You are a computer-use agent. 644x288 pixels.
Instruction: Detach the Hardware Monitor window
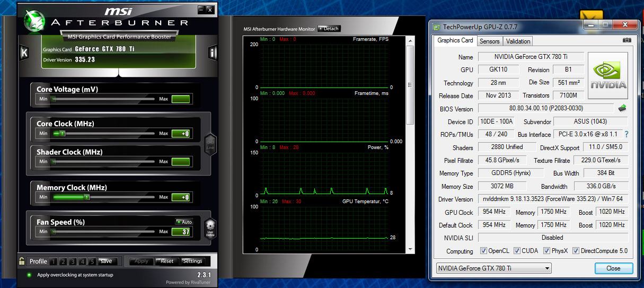pyautogui.click(x=329, y=29)
